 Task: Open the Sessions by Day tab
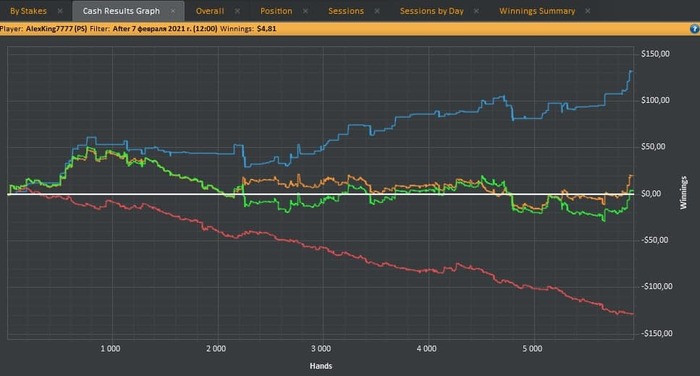coord(432,11)
